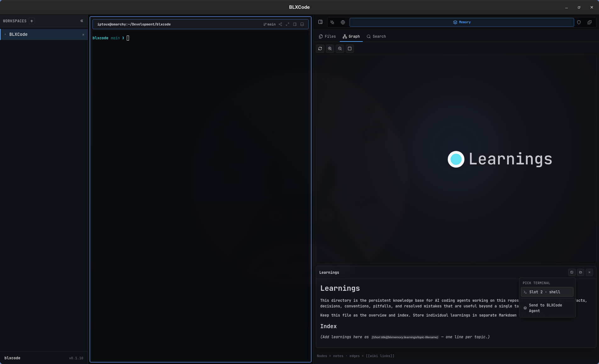Split the terminal vertically
Screen dimensions: 599x364
pyautogui.click(x=295, y=24)
